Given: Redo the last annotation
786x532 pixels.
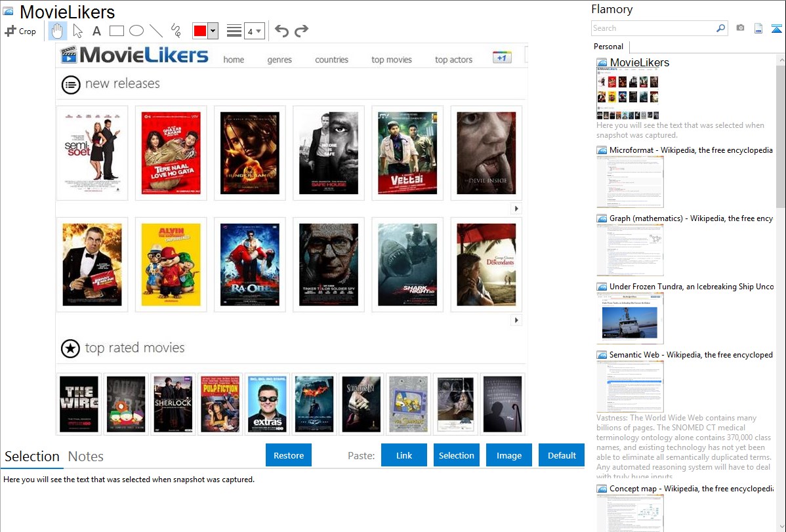Looking at the screenshot, I should [x=301, y=31].
